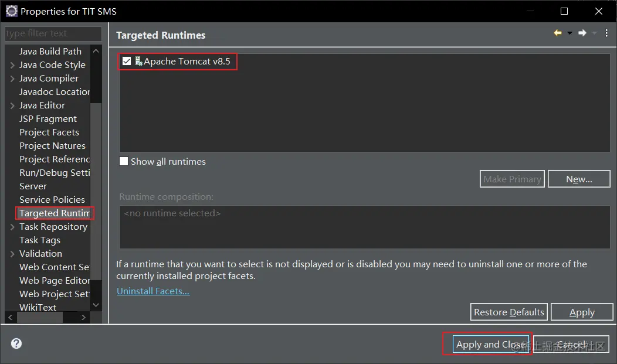Click tree horizontal scroll left arrow
The width and height of the screenshot is (617, 364).
(11, 317)
